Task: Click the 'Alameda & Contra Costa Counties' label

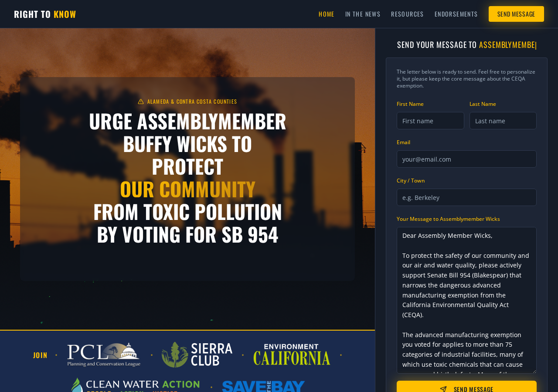Action: [192, 101]
